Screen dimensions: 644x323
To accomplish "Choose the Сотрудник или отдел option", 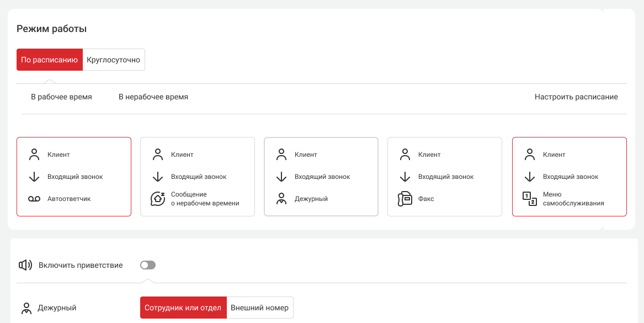I will pos(183,308).
